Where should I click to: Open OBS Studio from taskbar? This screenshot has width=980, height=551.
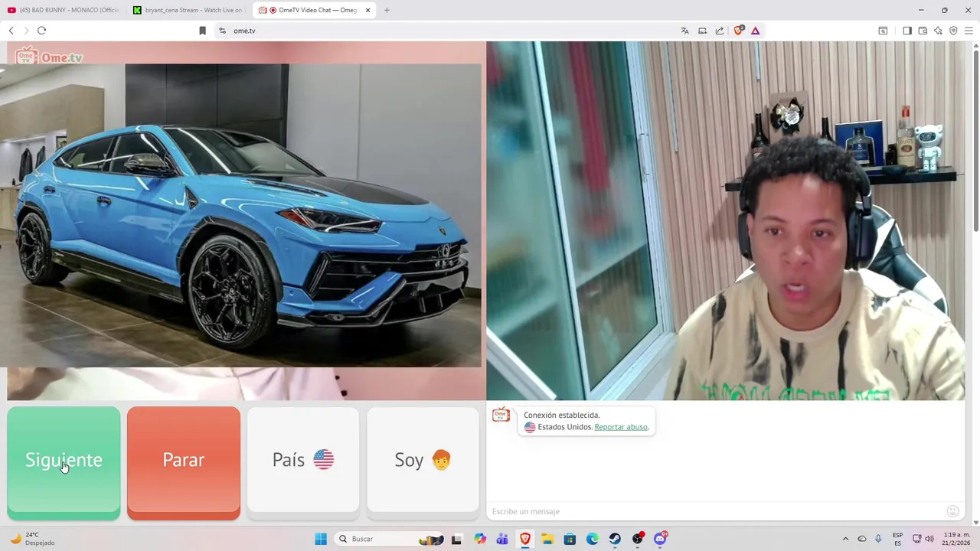[638, 539]
